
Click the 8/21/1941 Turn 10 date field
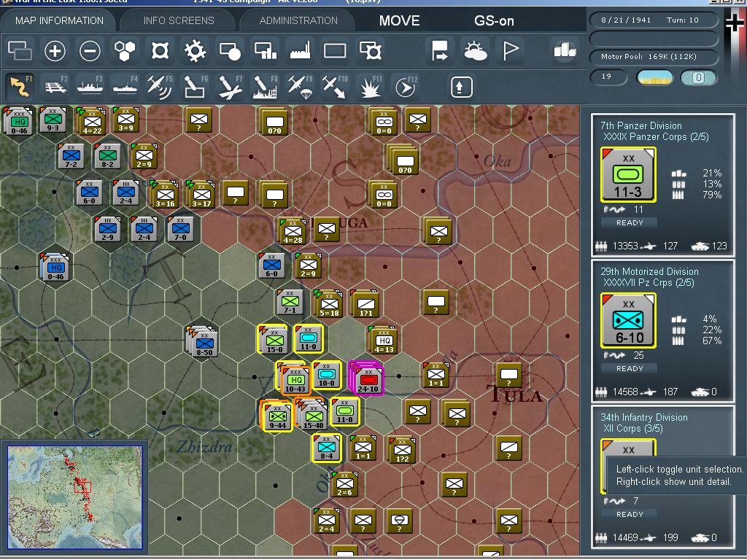(x=653, y=20)
